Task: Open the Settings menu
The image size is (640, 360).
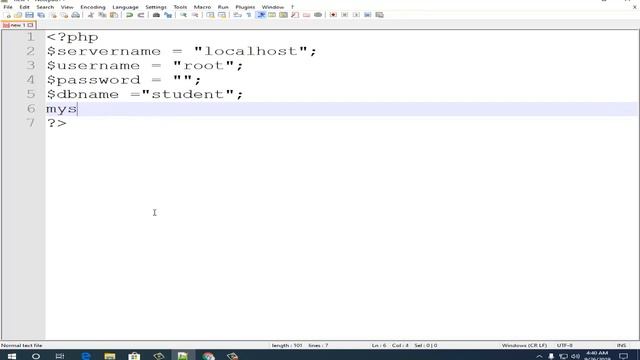Action: click(x=156, y=7)
